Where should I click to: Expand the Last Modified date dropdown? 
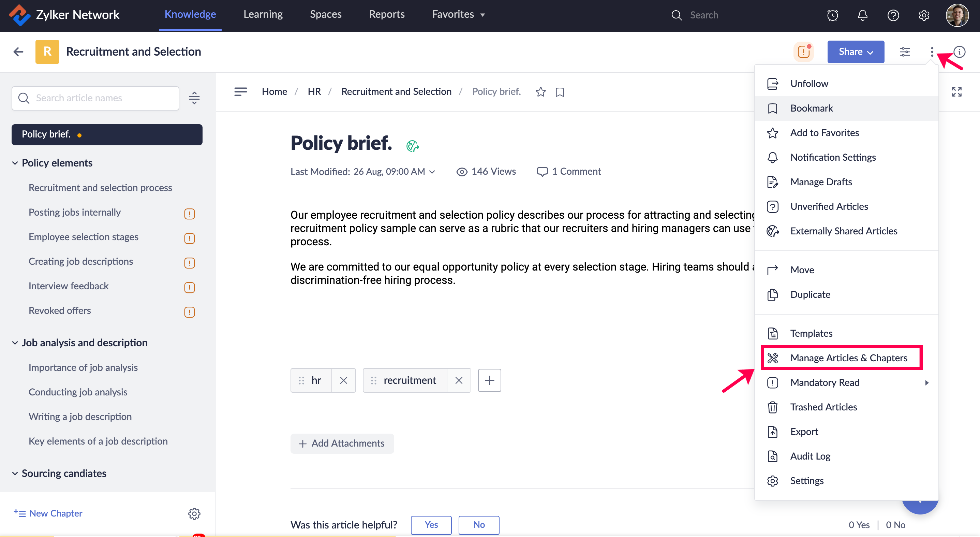432,172
